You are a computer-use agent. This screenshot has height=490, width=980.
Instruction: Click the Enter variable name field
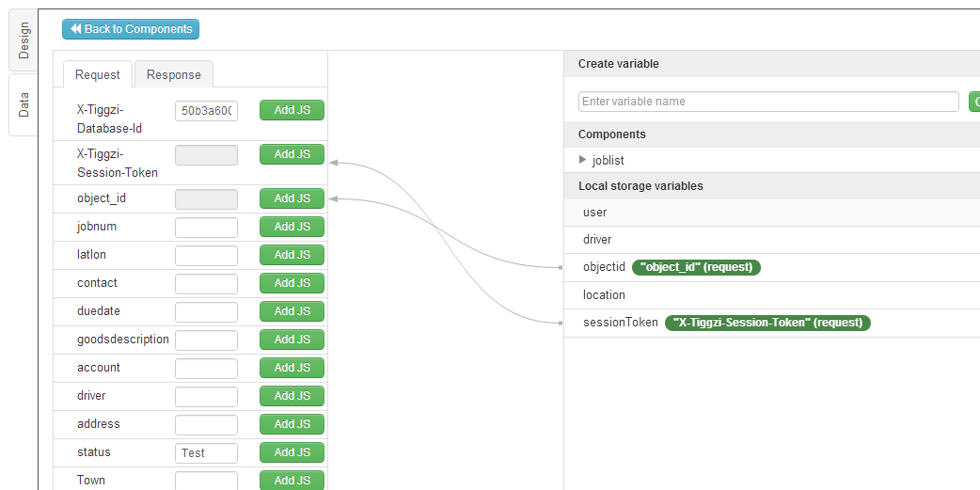pos(767,102)
